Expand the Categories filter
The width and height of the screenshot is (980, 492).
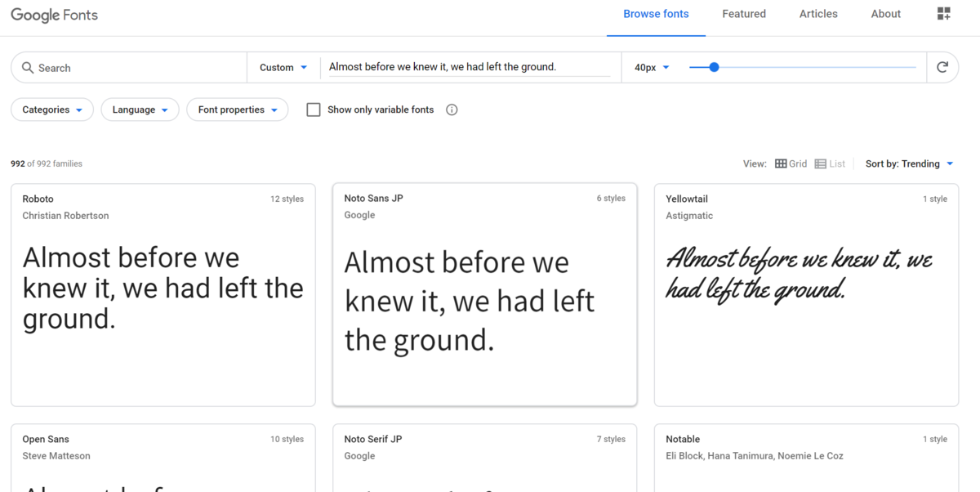52,110
